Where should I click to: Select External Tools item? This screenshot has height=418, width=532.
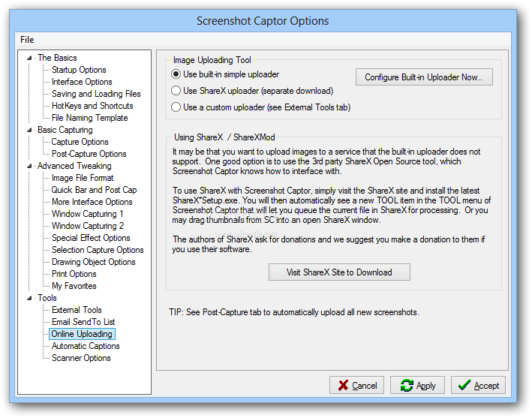[x=77, y=310]
